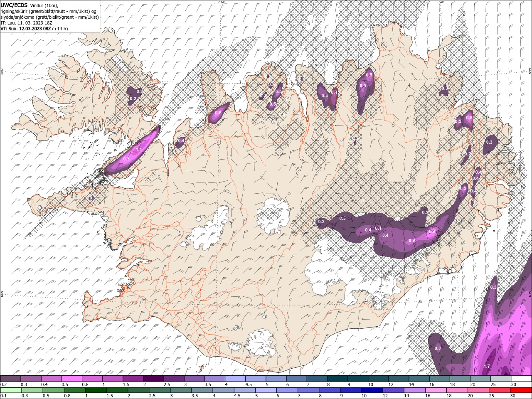Image resolution: width=532 pixels, height=399 pixels.
Task: Click the pale green 0.1 rain legend swatch
Action: pos(11,390)
